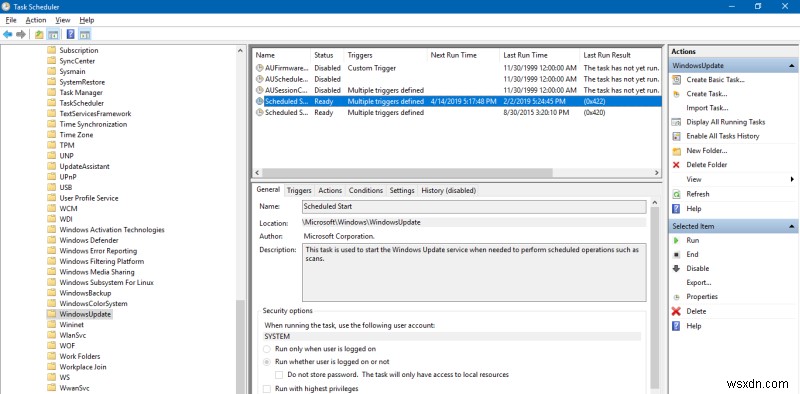Click Delete in Selected Item section
The image size is (800, 394).
(x=696, y=311)
